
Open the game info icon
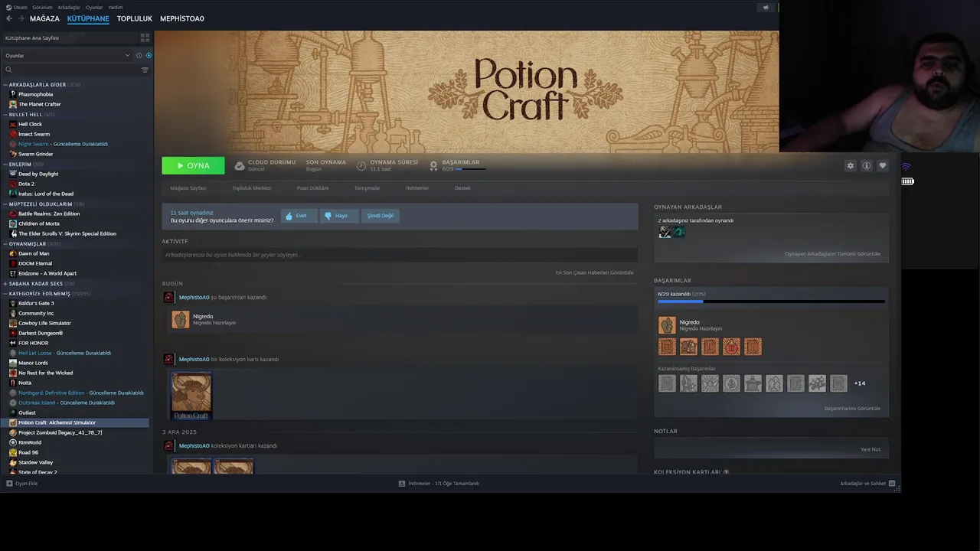click(866, 165)
